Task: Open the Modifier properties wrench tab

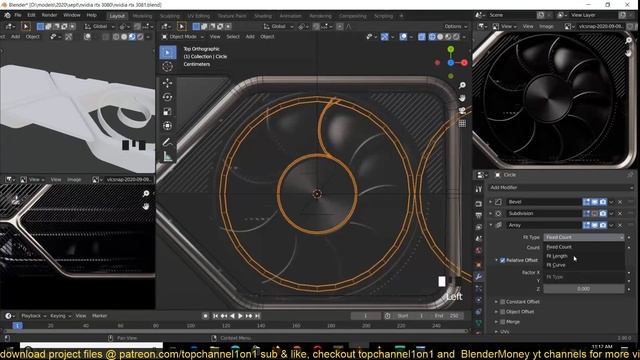Action: point(478,276)
